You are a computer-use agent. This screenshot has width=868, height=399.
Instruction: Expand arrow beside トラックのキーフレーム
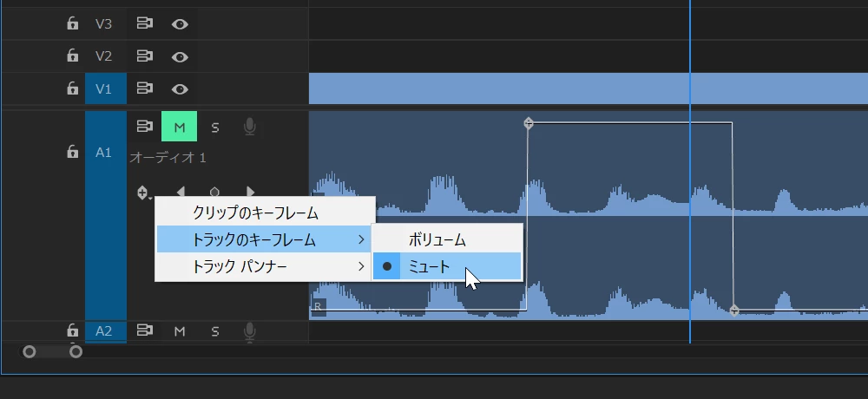click(361, 239)
